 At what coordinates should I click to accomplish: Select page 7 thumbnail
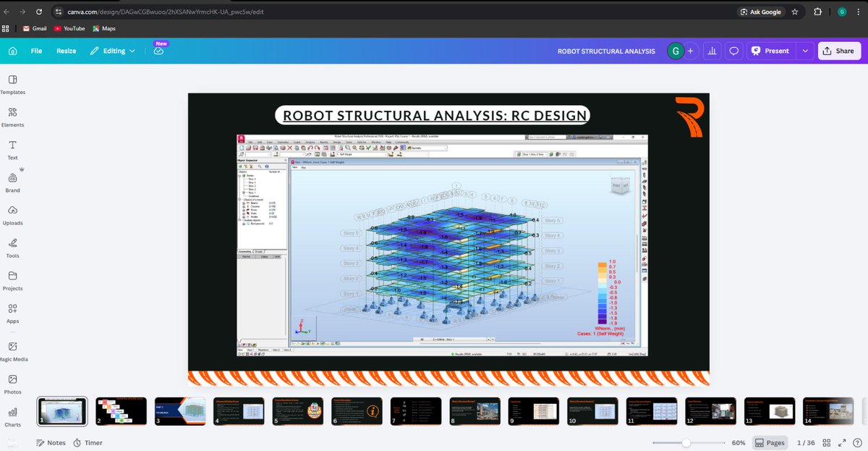(416, 410)
